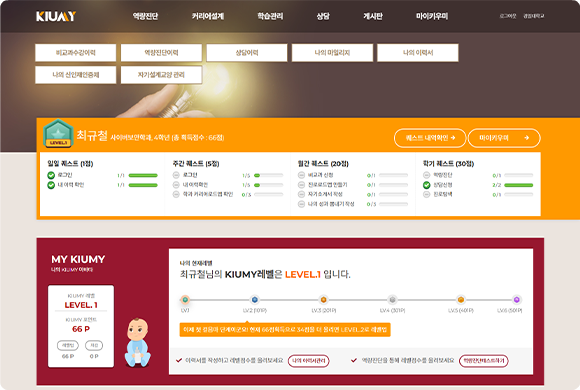Click the 학기 퀘스트 (30점) heading
580x390 pixels.
(x=448, y=164)
